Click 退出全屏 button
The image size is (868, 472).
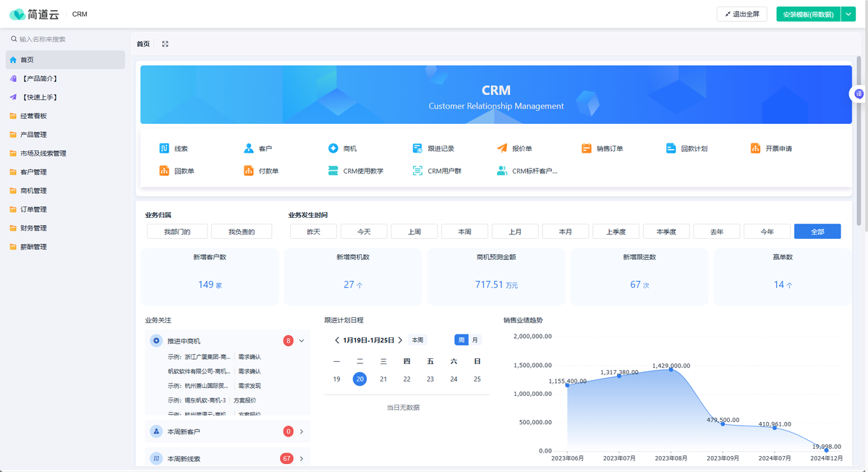pyautogui.click(x=742, y=14)
